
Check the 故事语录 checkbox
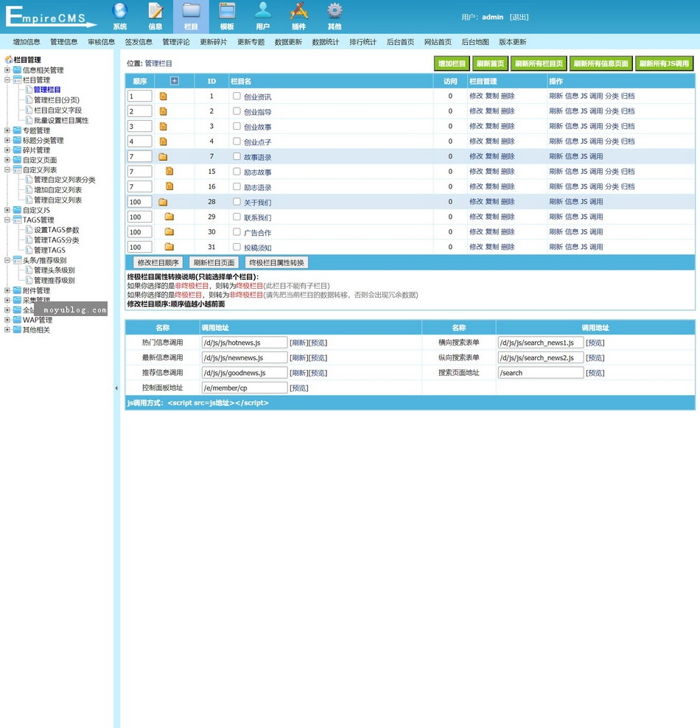click(237, 156)
